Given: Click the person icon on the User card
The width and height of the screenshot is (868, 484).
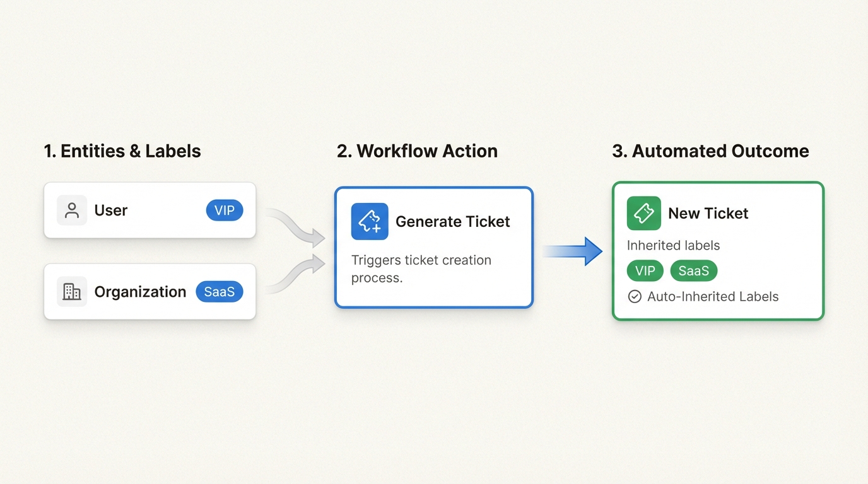Looking at the screenshot, I should pyautogui.click(x=72, y=210).
